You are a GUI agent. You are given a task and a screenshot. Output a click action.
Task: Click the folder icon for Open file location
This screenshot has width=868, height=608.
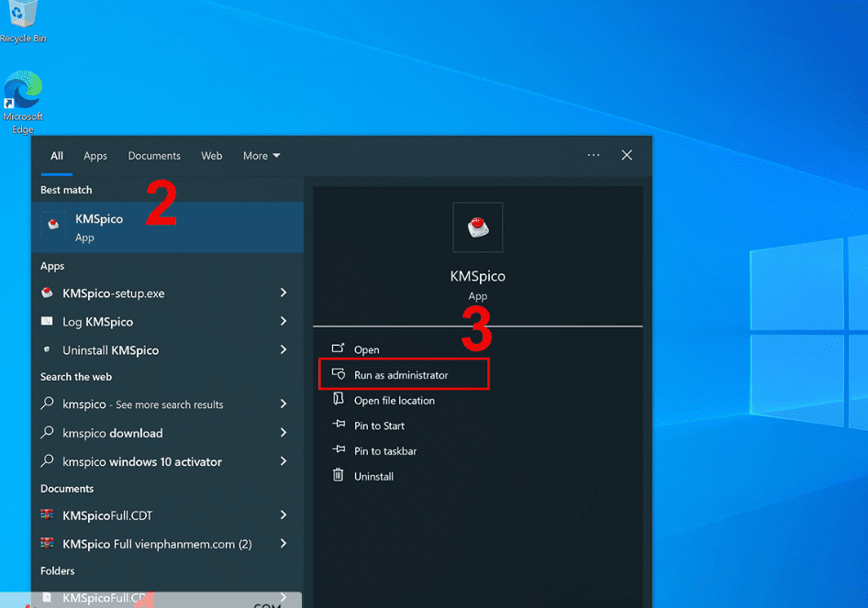[x=338, y=400]
